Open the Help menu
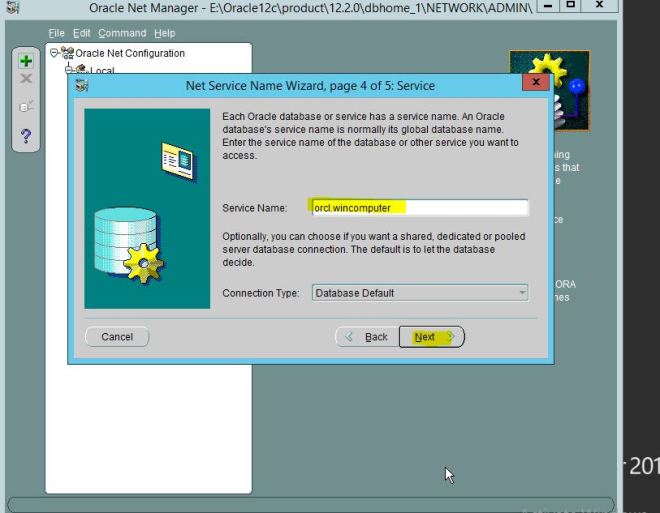The height and width of the screenshot is (513, 660). pyautogui.click(x=164, y=33)
